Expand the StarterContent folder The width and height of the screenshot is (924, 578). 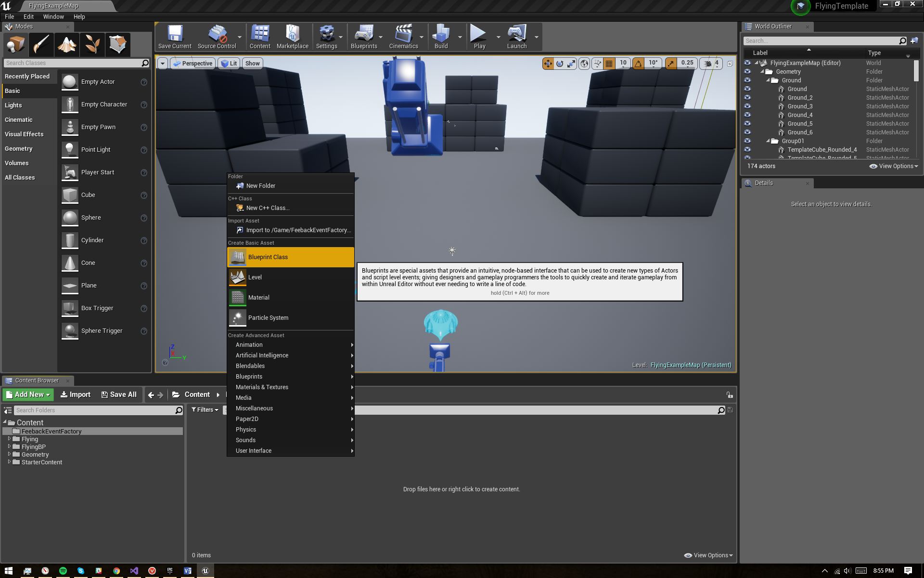pyautogui.click(x=9, y=462)
